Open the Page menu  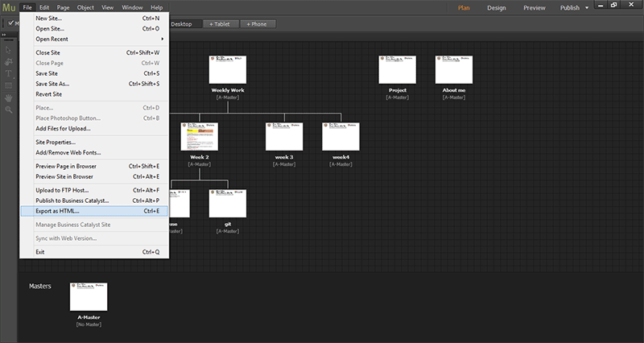(64, 7)
